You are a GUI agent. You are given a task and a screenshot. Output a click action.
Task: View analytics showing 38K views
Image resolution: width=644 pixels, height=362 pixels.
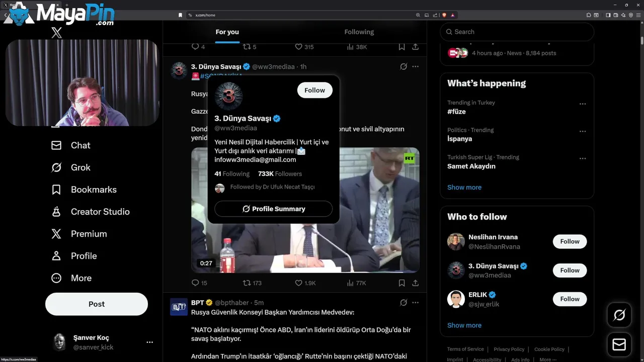357,47
